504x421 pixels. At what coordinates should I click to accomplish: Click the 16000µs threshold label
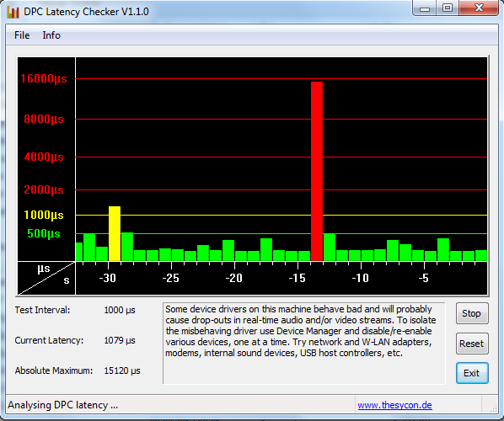pyautogui.click(x=44, y=78)
